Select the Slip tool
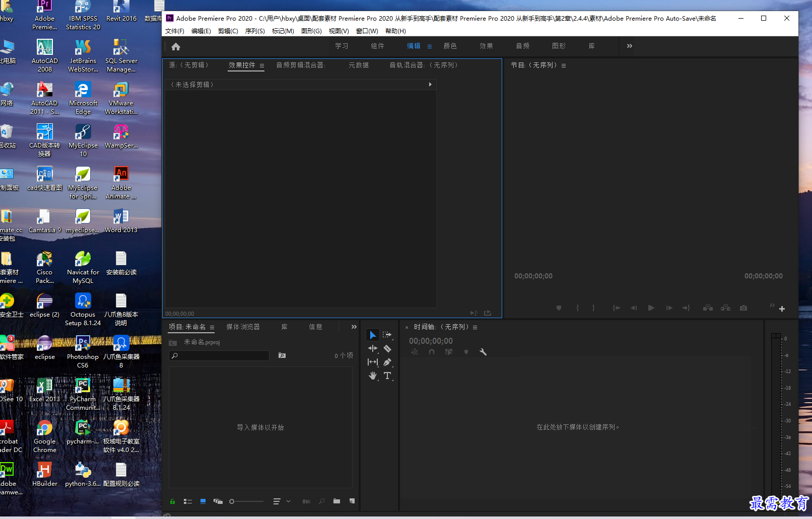The width and height of the screenshot is (812, 519). (373, 362)
